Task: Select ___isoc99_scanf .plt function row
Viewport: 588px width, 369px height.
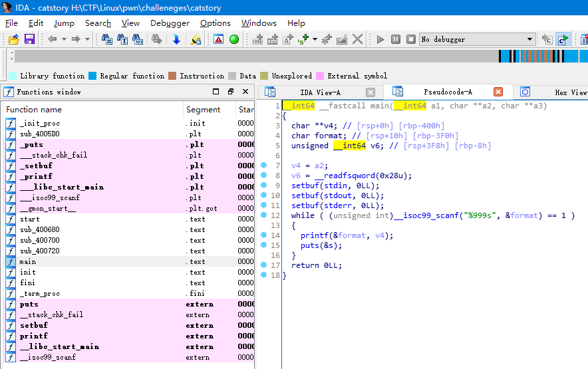Action: coord(130,197)
